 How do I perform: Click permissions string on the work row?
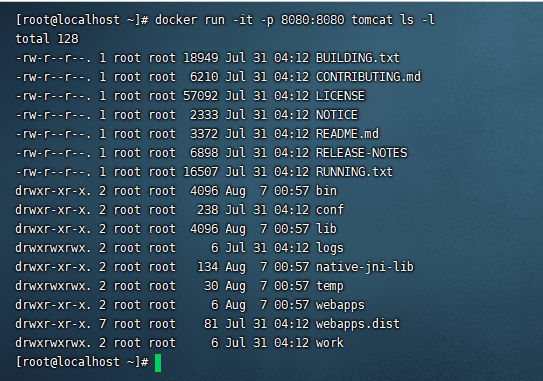pyautogui.click(x=53, y=343)
